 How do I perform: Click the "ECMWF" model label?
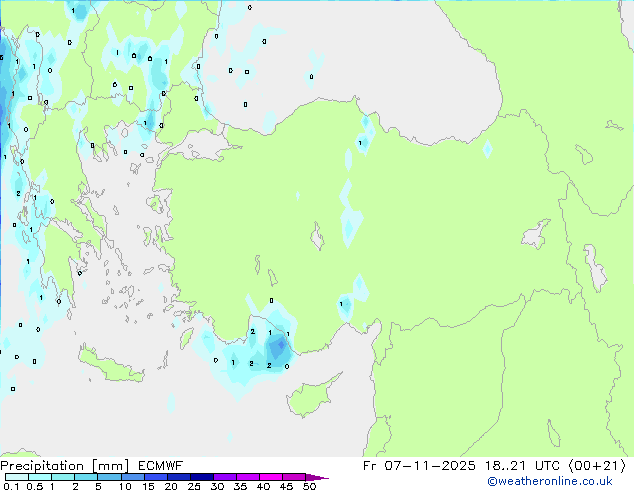coord(161,466)
